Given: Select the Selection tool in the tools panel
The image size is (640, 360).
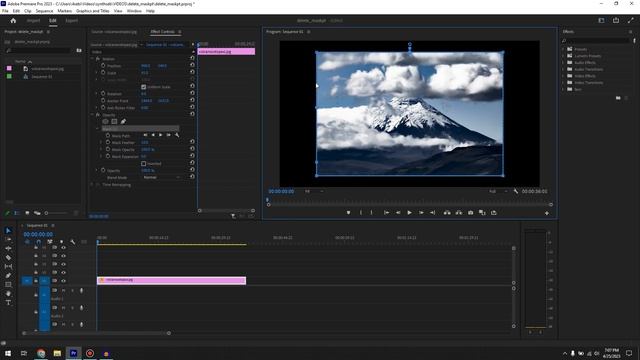Looking at the screenshot, I should click(8, 231).
